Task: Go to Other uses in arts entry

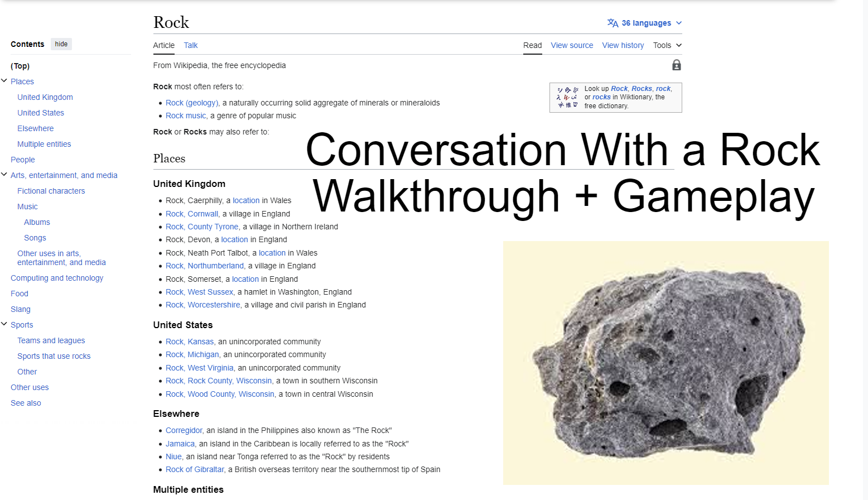Action: pos(61,258)
